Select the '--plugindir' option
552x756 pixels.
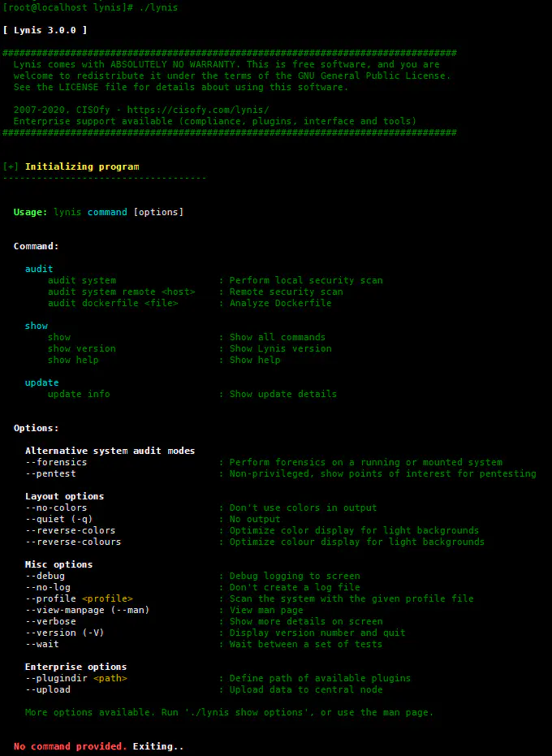56,679
